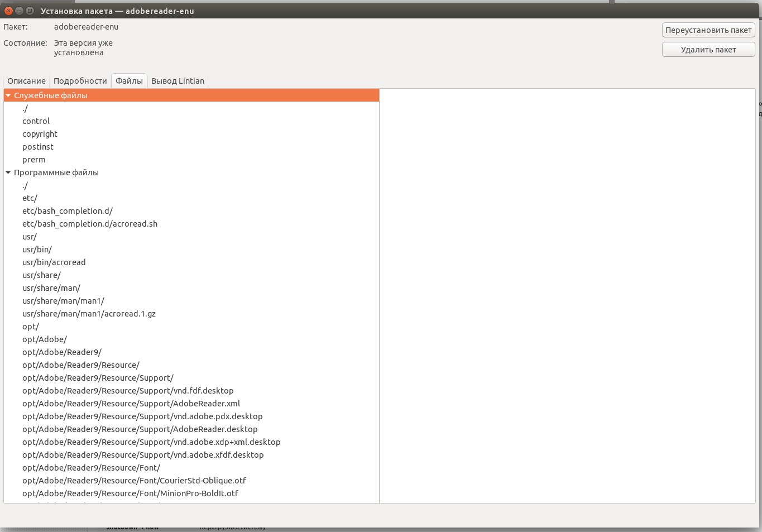Select the AdobeReader.xml file row
Viewport: 762px width, 532px height.
click(x=191, y=404)
